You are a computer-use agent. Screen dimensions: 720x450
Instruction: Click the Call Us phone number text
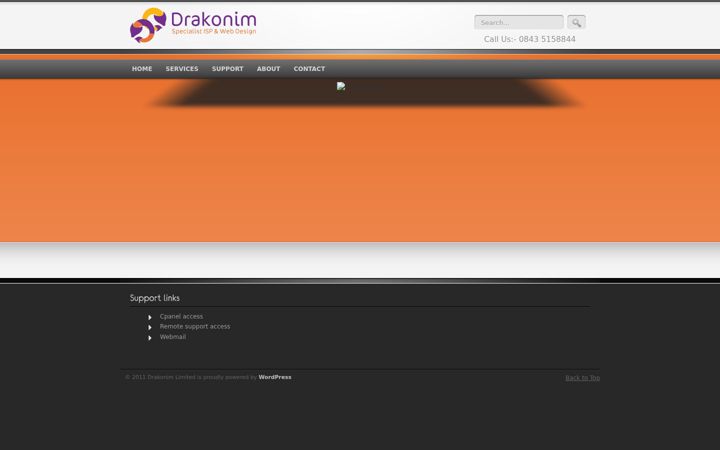click(529, 39)
